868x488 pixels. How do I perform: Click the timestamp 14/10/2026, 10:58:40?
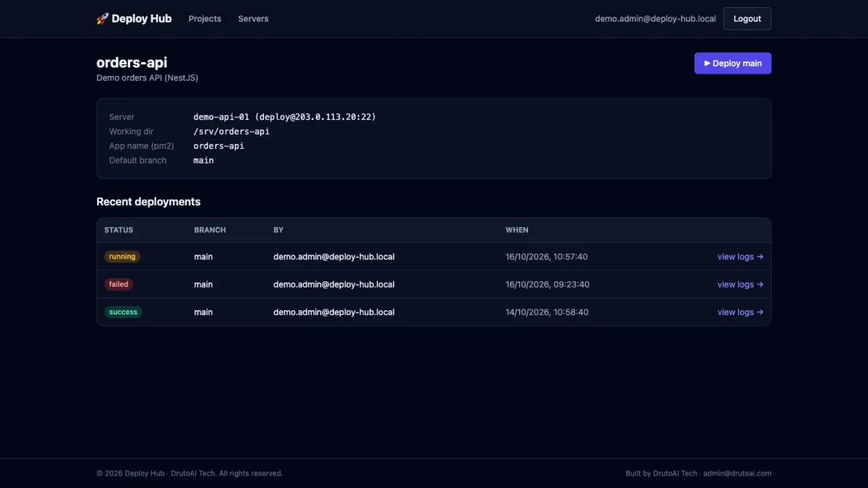click(547, 312)
